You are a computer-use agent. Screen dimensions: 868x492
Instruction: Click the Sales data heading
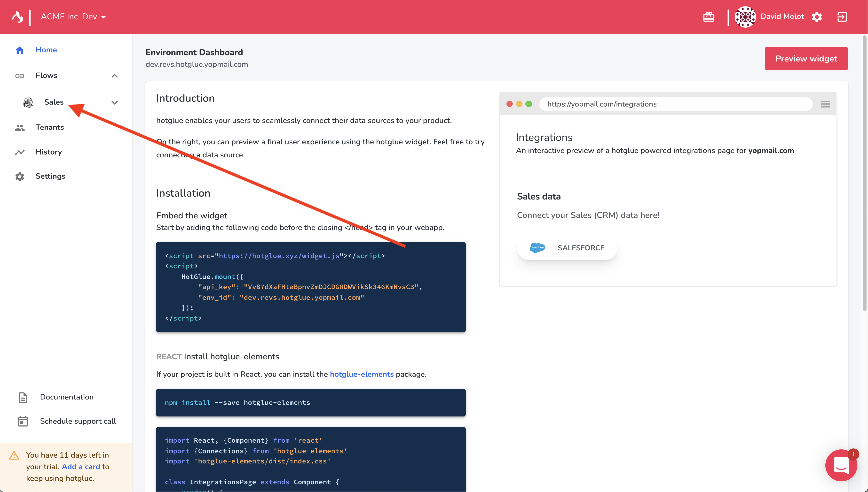pyautogui.click(x=539, y=196)
